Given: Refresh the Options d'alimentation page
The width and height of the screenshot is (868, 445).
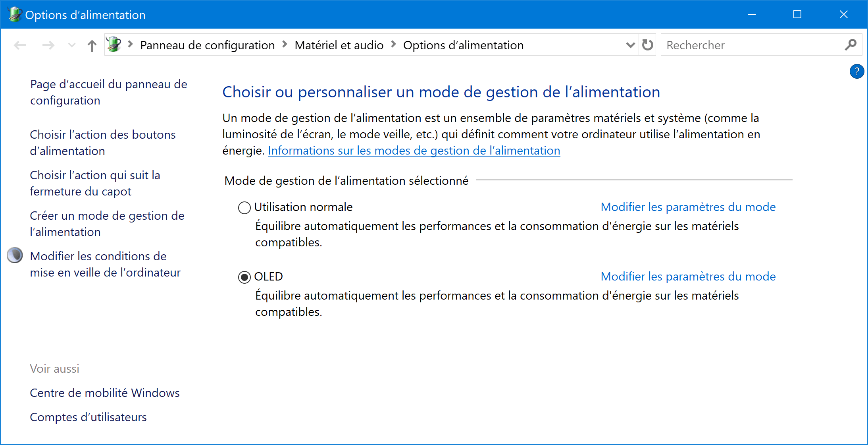Looking at the screenshot, I should point(648,45).
